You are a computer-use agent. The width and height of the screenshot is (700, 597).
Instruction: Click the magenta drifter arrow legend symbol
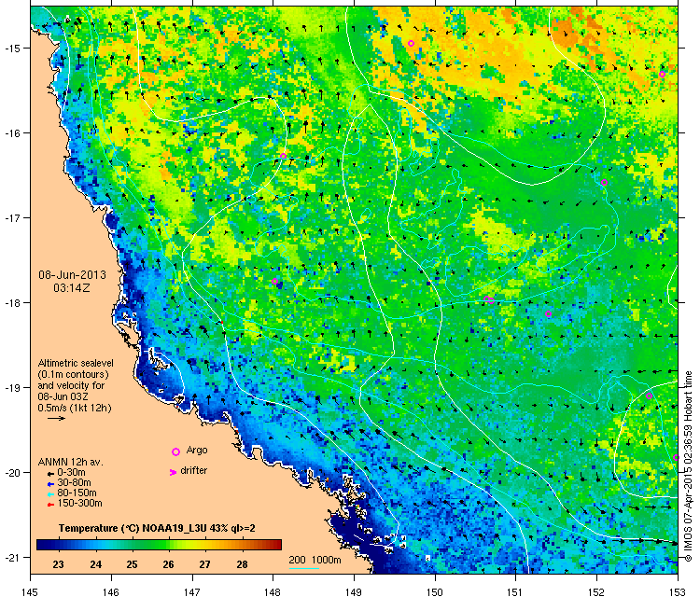pyautogui.click(x=174, y=472)
